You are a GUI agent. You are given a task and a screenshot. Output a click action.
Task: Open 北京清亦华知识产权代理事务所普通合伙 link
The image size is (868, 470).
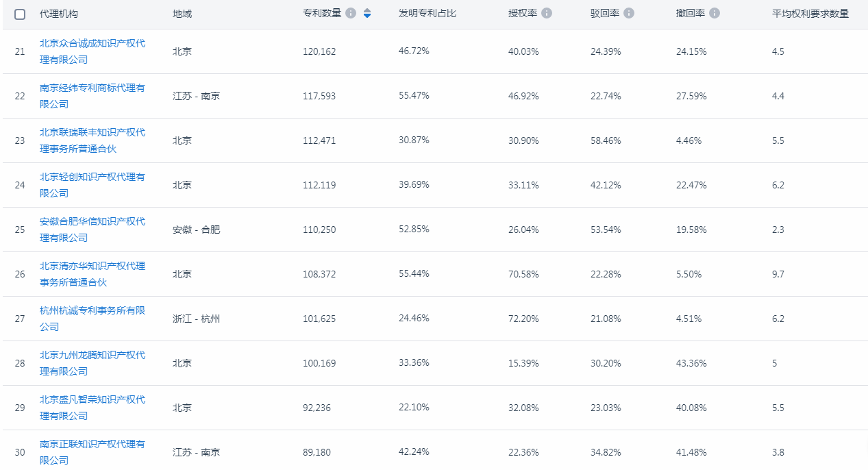tap(92, 274)
